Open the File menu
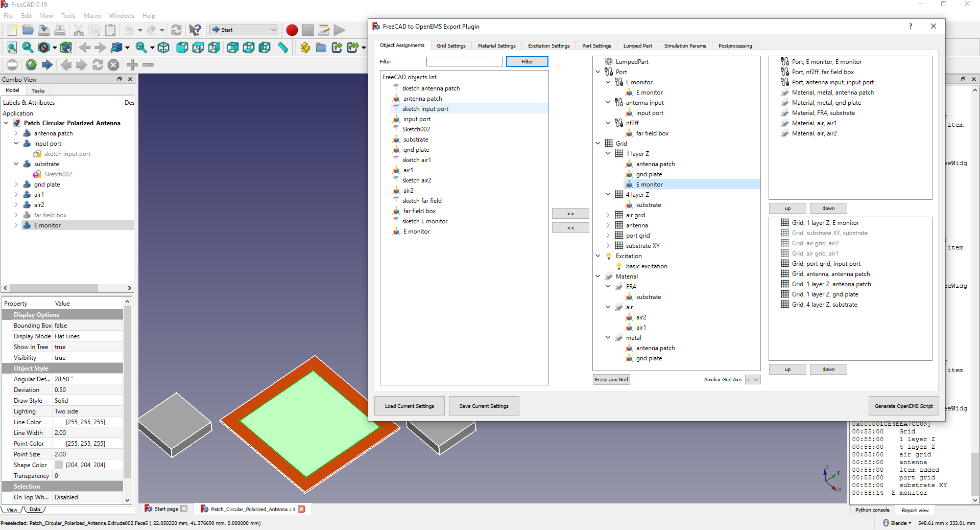 coord(8,16)
